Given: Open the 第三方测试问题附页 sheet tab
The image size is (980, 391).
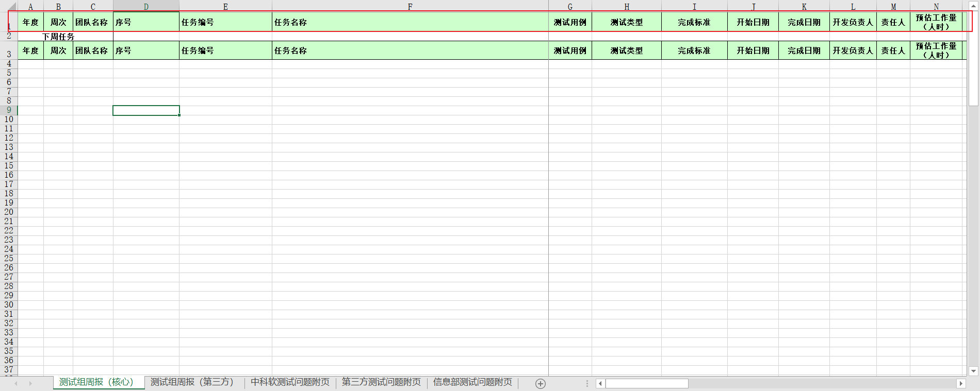Looking at the screenshot, I should tap(381, 382).
